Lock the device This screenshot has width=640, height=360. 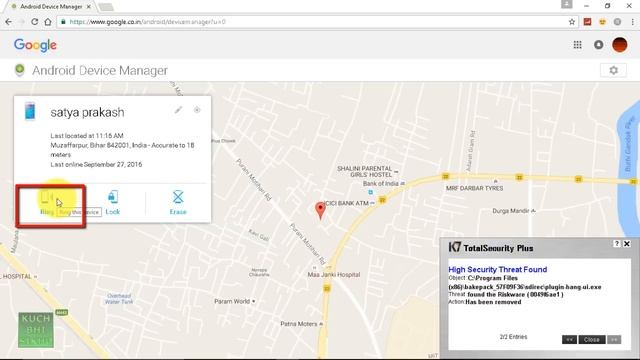113,203
